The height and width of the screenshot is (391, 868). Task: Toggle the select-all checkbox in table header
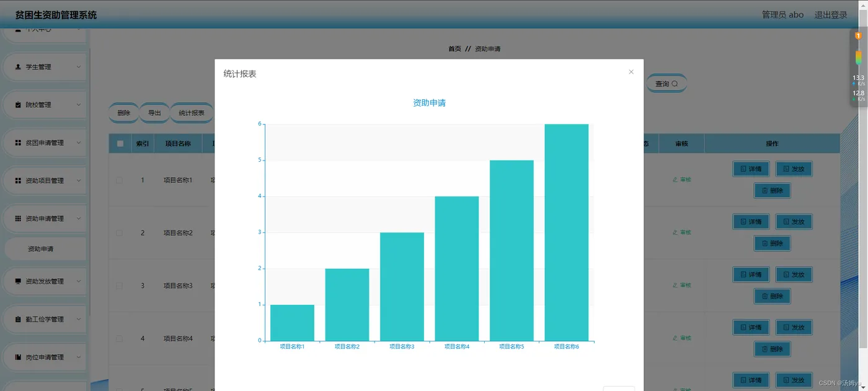pos(120,144)
